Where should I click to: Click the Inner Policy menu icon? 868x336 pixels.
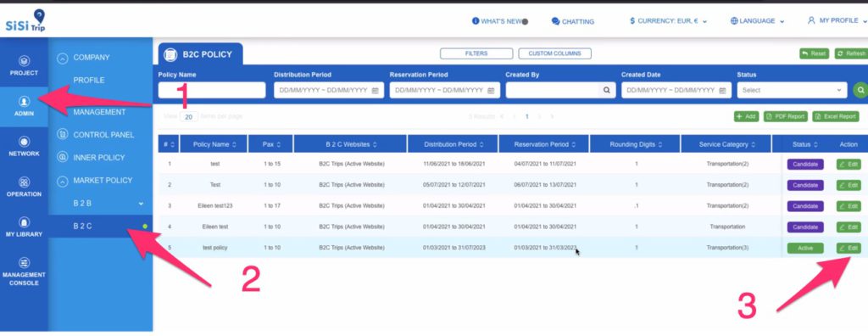coord(63,158)
